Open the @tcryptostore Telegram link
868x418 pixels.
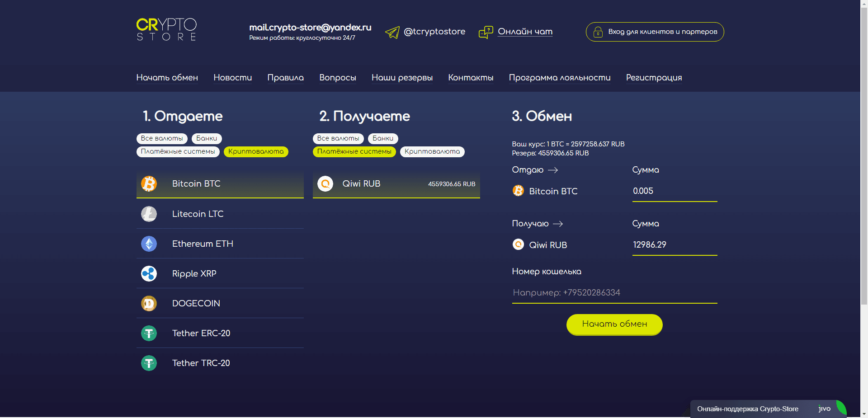434,32
